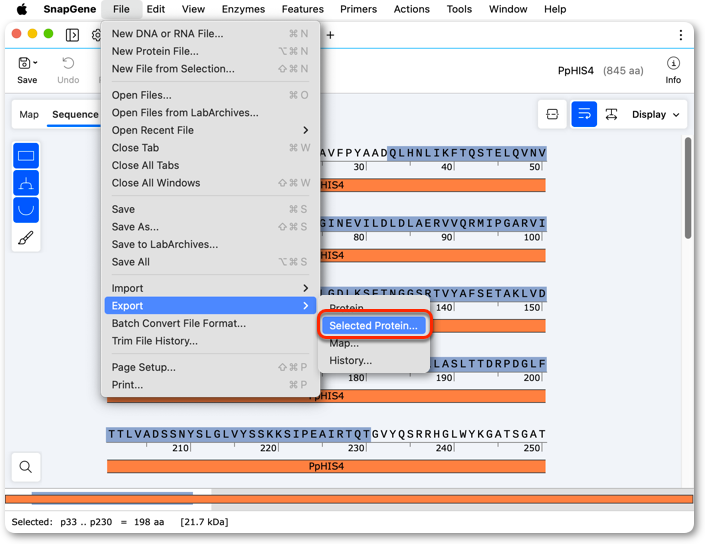The height and width of the screenshot is (544, 705).
Task: Select Export History option
Action: pos(374,361)
